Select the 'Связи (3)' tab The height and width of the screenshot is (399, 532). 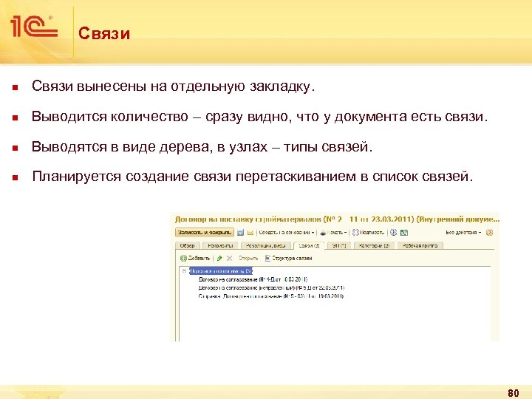click(309, 245)
